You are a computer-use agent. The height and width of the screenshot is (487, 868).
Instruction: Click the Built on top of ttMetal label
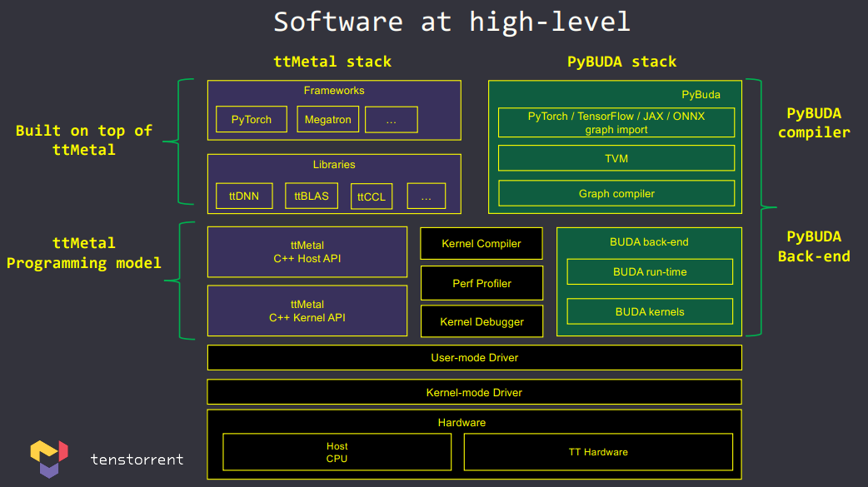pos(83,140)
